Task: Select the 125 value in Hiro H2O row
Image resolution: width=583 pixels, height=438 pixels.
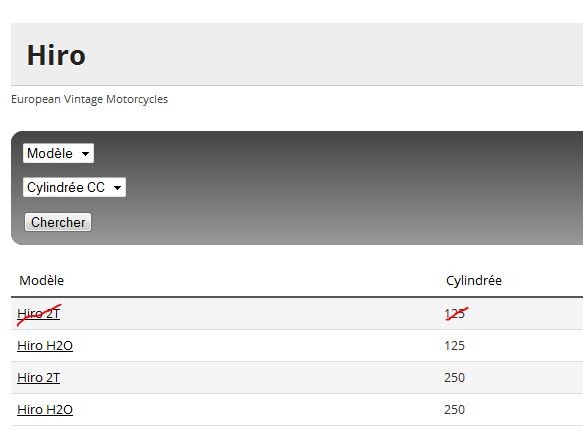Action: [x=454, y=346]
